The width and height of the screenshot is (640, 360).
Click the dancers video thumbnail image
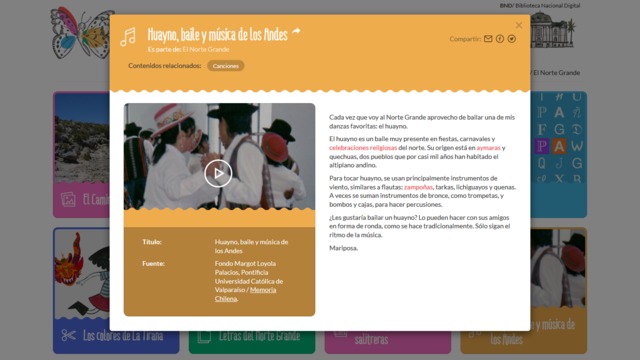click(219, 156)
